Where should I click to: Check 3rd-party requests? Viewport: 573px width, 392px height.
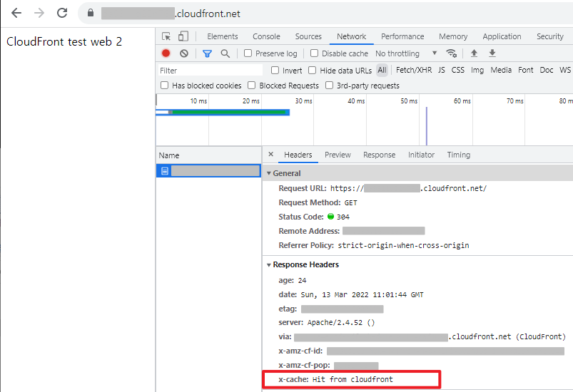[329, 85]
